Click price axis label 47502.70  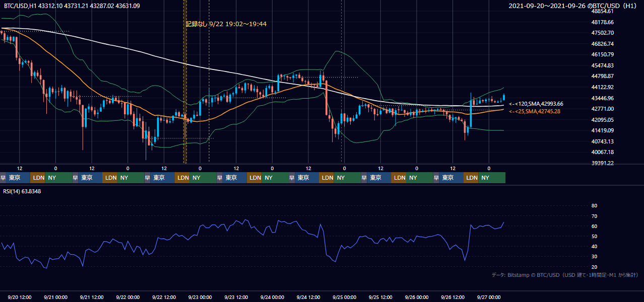[602, 33]
